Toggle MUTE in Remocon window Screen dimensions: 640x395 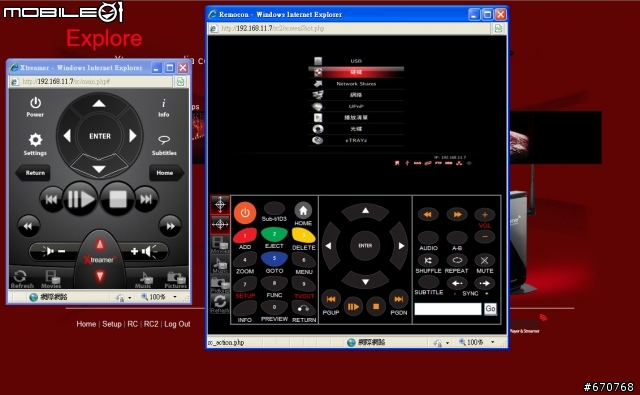pyautogui.click(x=484, y=260)
